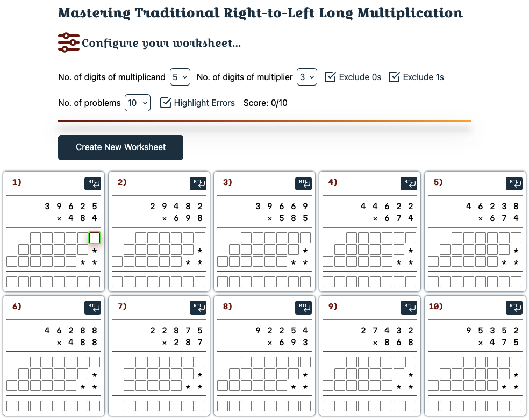Open the multiplicand digits dropdown

pos(180,77)
